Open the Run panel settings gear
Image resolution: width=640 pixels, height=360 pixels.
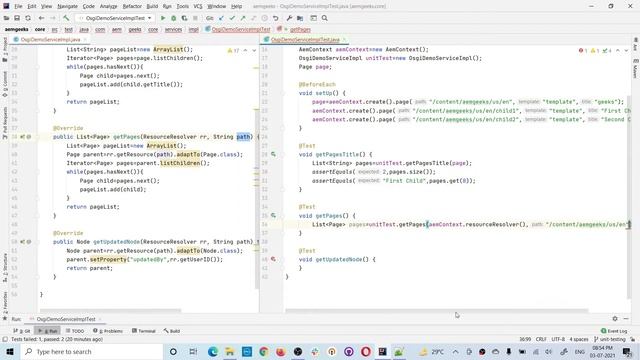point(615,318)
